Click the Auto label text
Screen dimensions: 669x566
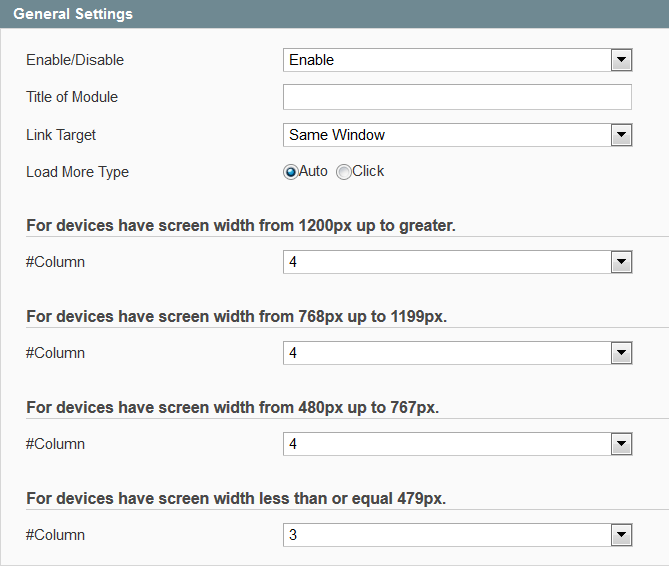(313, 171)
